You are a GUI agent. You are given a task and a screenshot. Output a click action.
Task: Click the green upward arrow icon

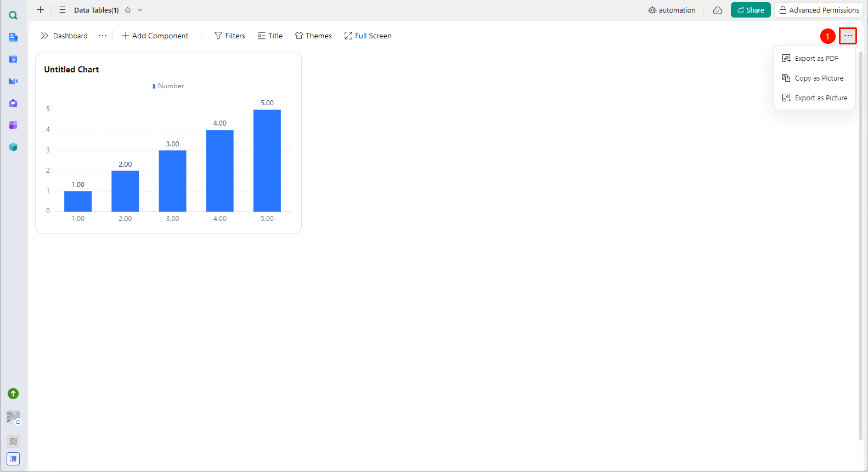click(x=13, y=394)
